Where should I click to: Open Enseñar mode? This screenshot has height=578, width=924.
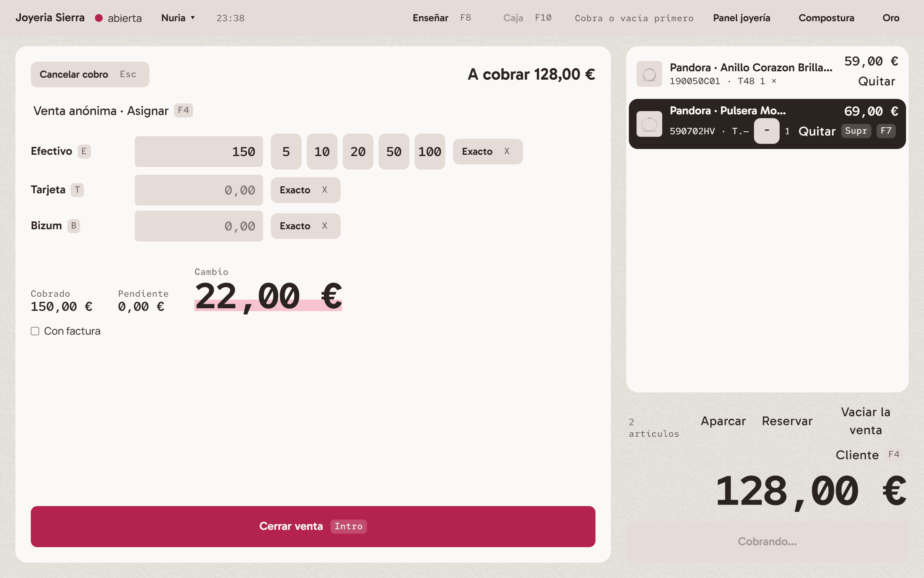442,18
